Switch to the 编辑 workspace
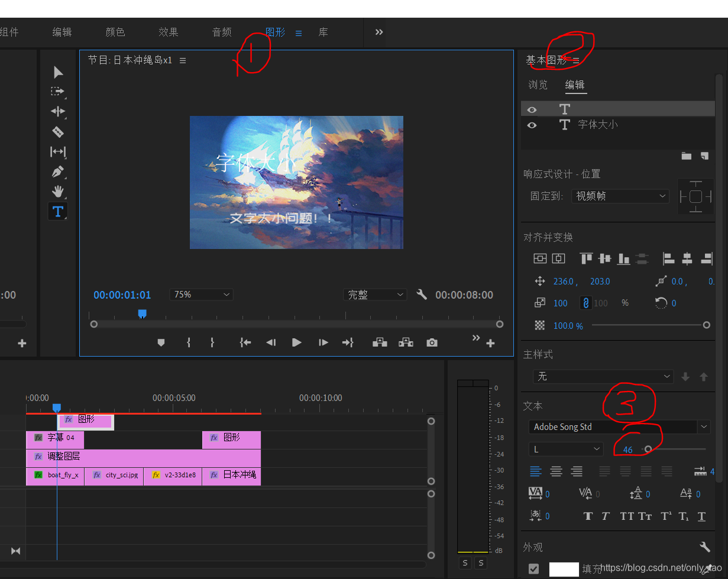Screen dimensions: 728x579 pyautogui.click(x=62, y=33)
